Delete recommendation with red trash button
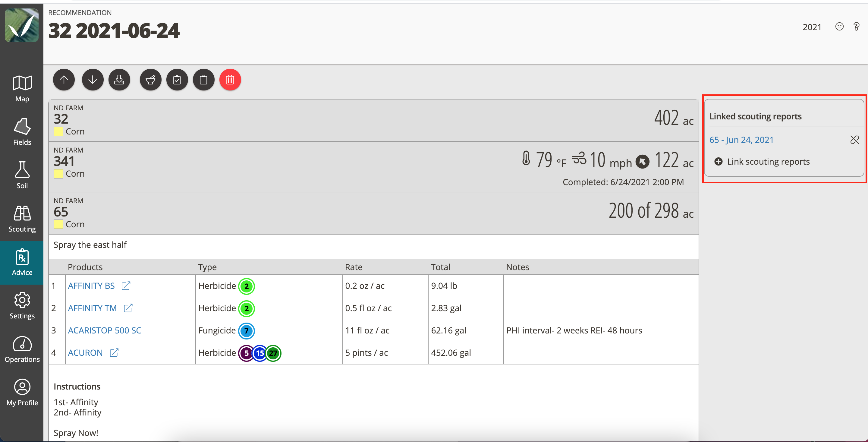 (x=230, y=80)
